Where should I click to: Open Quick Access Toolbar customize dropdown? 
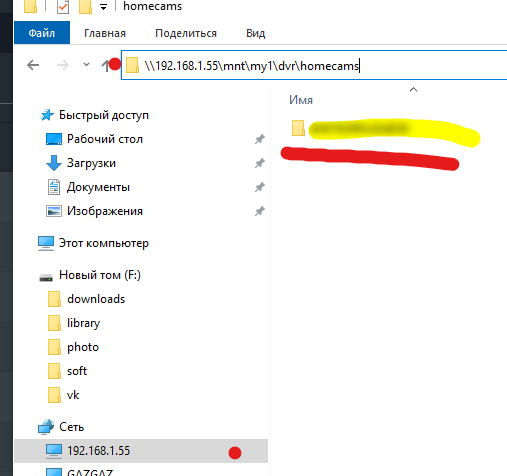104,7
